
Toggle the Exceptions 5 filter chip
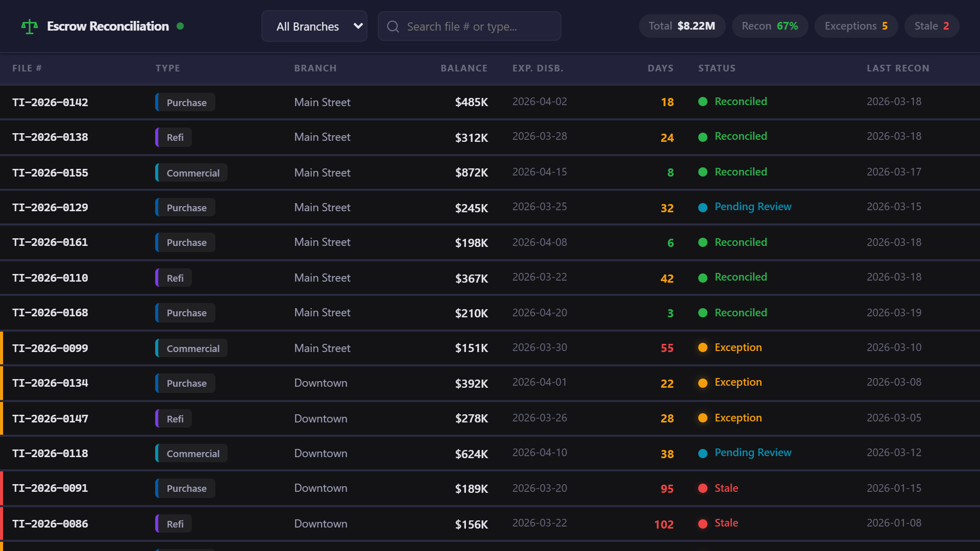click(x=855, y=26)
